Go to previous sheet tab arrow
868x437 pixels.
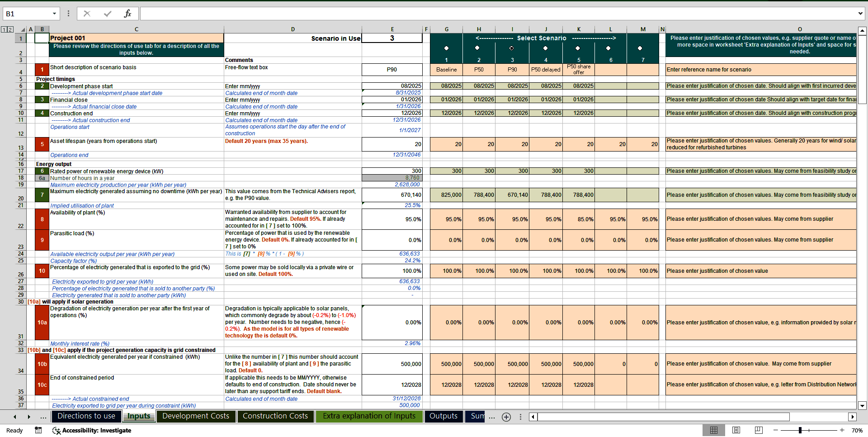tap(15, 417)
